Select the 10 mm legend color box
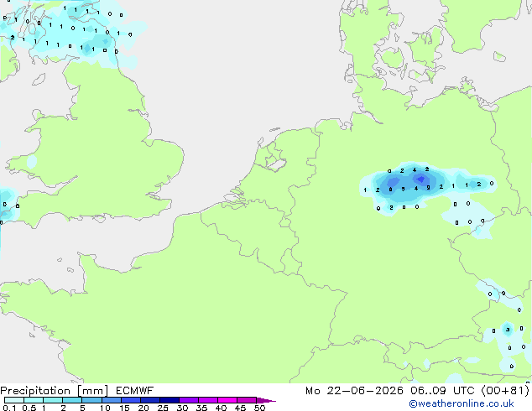Screen dimensions: 532x411 111,400
